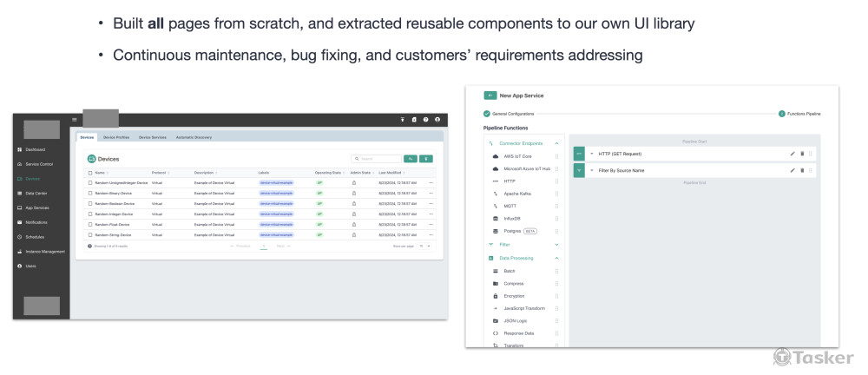This screenshot has height=375, width=868.
Task: Click the Search field in Devices table
Action: tap(378, 159)
